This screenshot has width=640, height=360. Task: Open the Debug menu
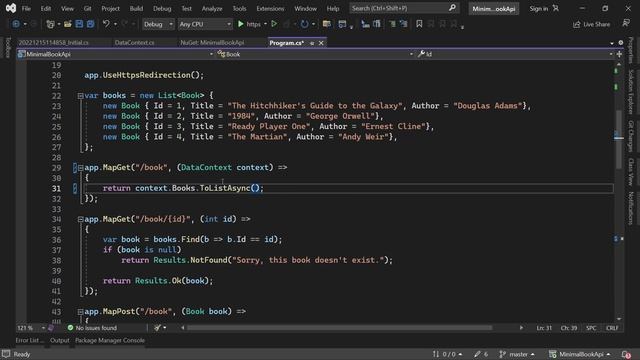(x=162, y=9)
